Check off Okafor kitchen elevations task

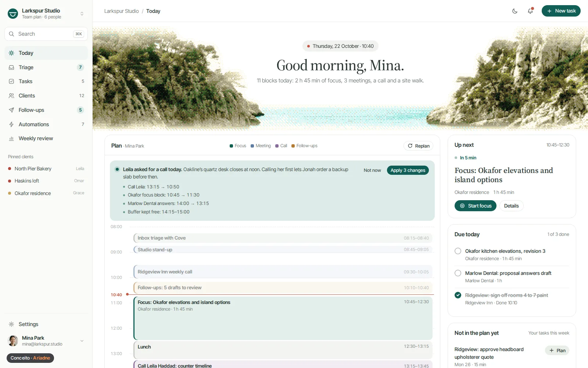pos(458,251)
